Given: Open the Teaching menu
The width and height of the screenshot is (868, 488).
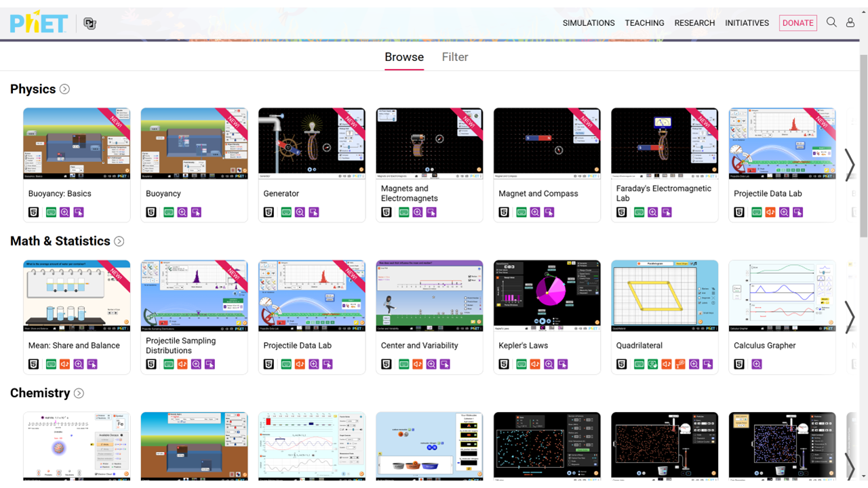Looking at the screenshot, I should (x=644, y=23).
